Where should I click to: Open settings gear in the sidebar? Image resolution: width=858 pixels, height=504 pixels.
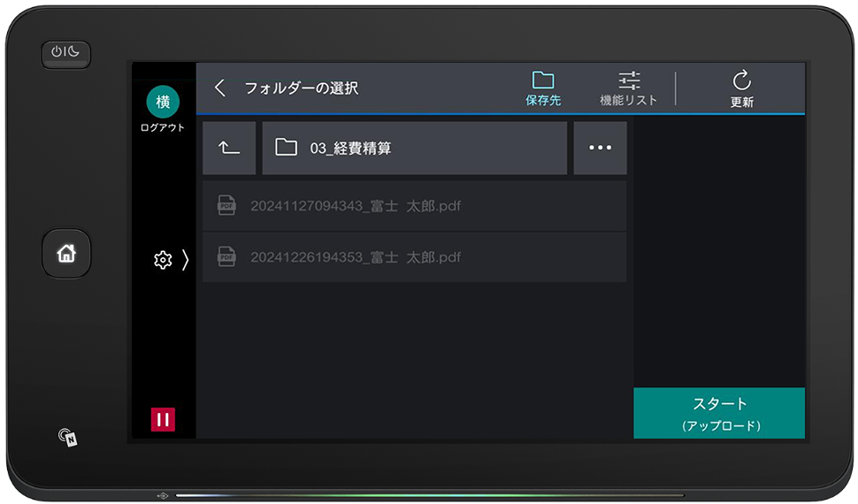[163, 260]
